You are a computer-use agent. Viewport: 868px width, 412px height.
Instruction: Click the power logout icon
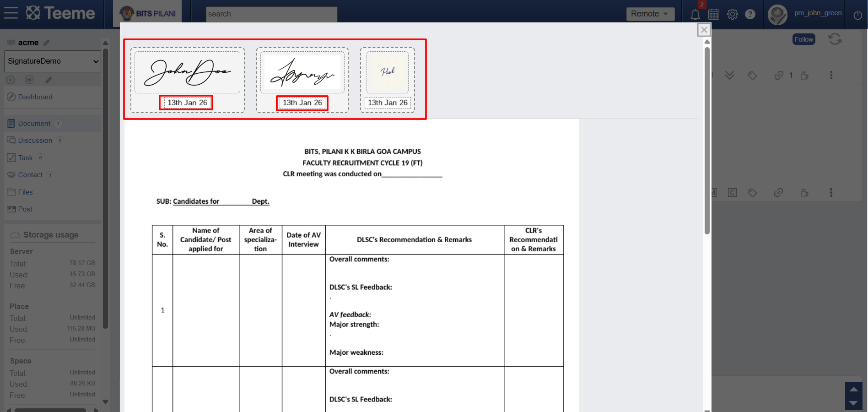858,15
